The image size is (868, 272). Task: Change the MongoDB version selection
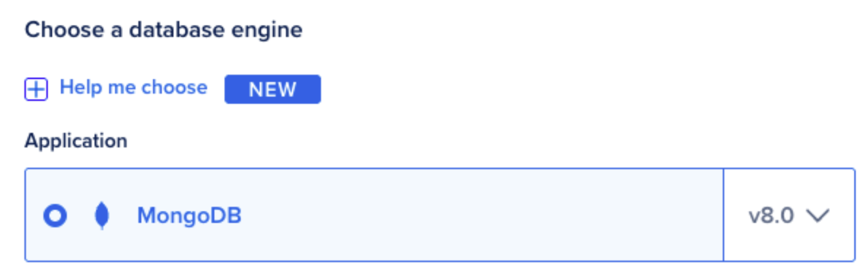(788, 216)
